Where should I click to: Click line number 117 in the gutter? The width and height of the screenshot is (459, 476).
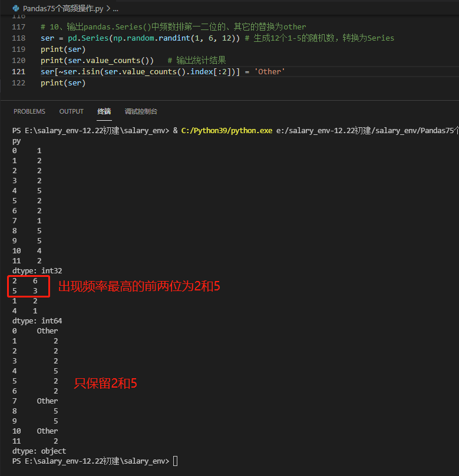(18, 27)
